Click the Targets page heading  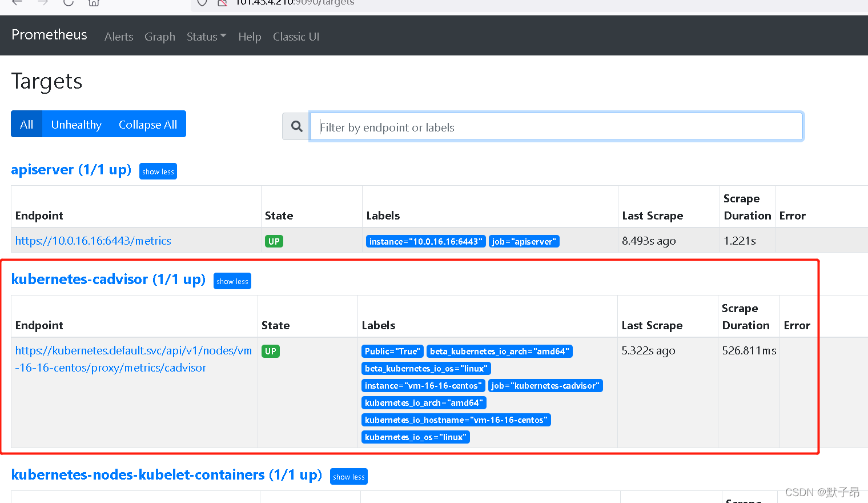pyautogui.click(x=47, y=81)
